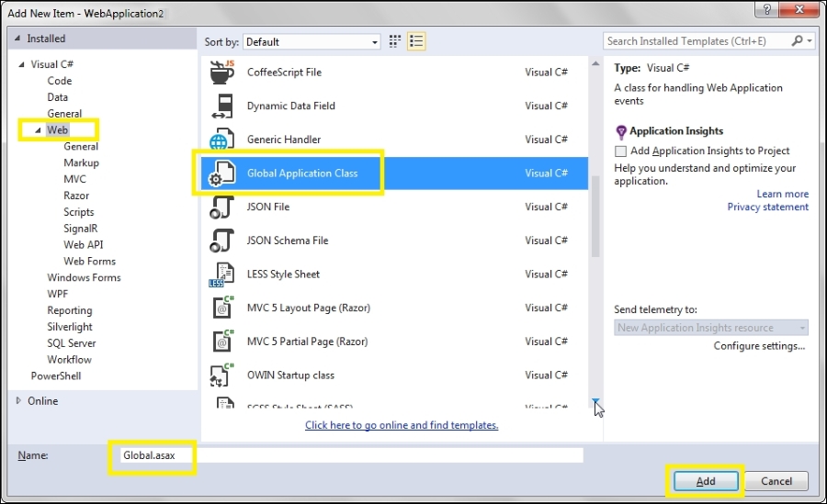Click the Add button

point(706,481)
